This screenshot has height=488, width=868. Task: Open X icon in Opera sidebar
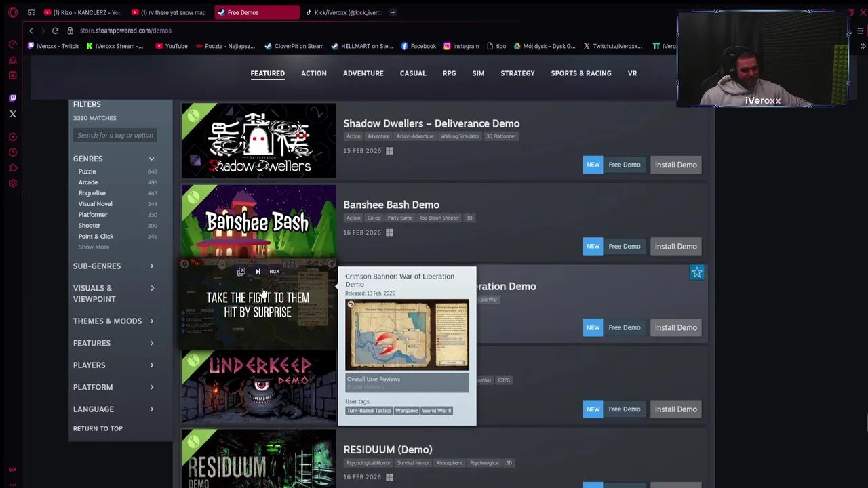click(x=13, y=114)
